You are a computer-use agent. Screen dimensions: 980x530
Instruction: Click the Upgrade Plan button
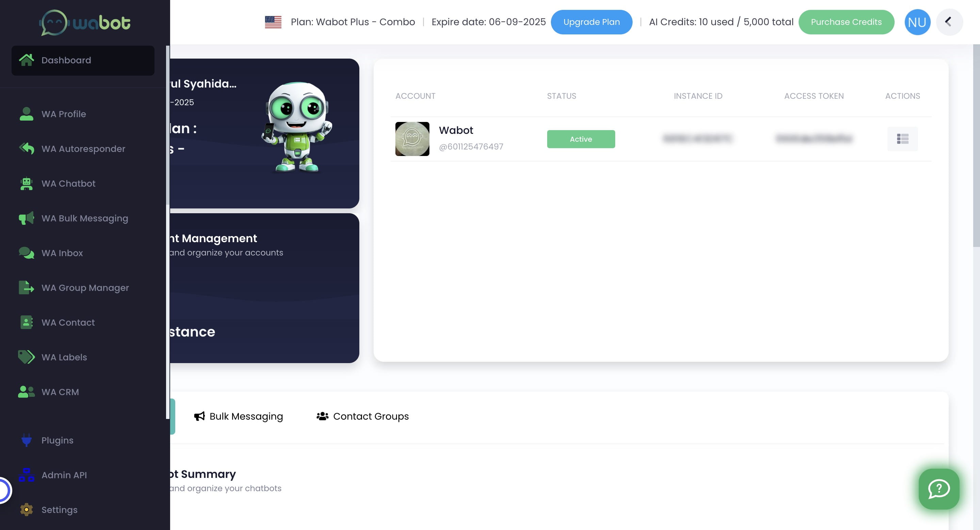(x=592, y=22)
